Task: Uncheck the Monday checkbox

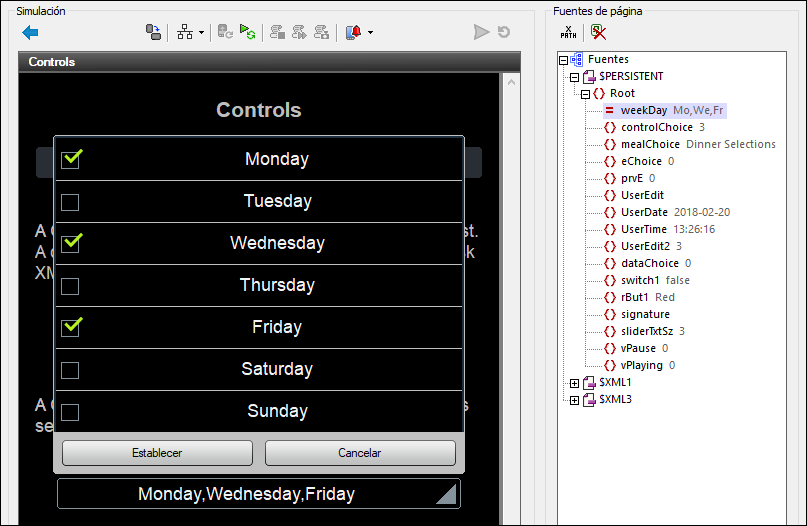Action: pyautogui.click(x=70, y=159)
